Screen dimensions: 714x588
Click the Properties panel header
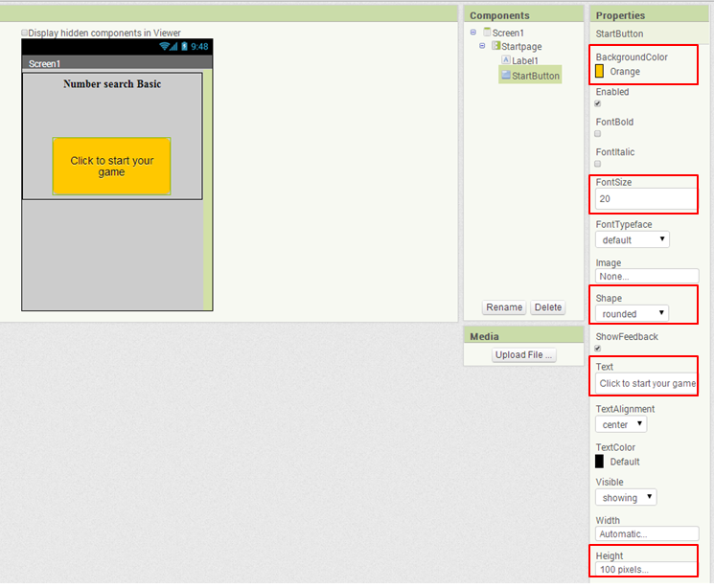(x=650, y=15)
